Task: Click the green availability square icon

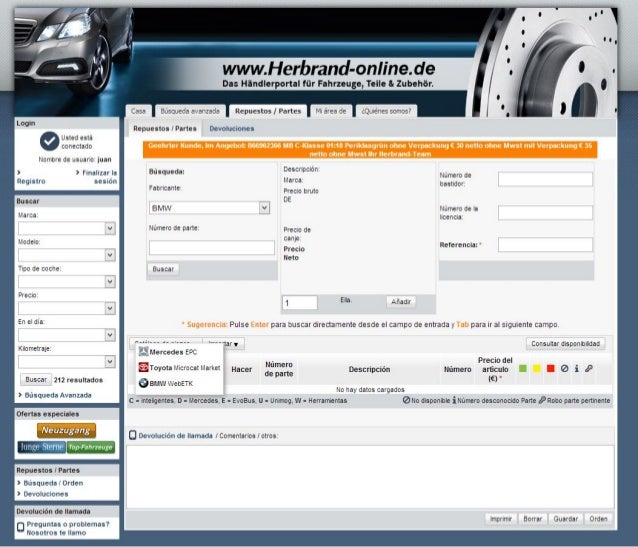Action: pos(522,369)
